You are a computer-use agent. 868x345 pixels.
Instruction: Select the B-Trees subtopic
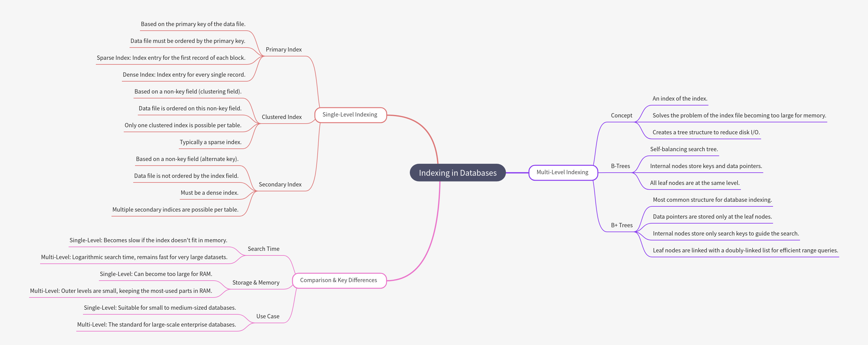pyautogui.click(x=620, y=166)
